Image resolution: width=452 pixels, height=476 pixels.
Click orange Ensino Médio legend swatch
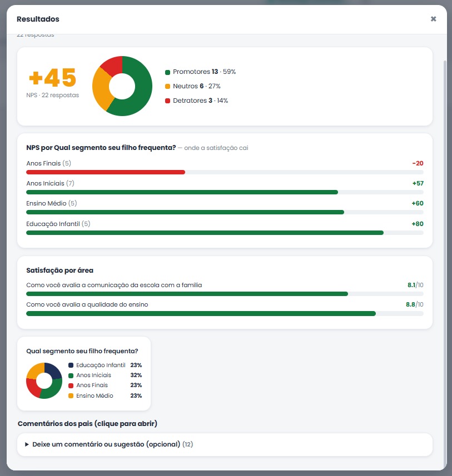click(71, 396)
